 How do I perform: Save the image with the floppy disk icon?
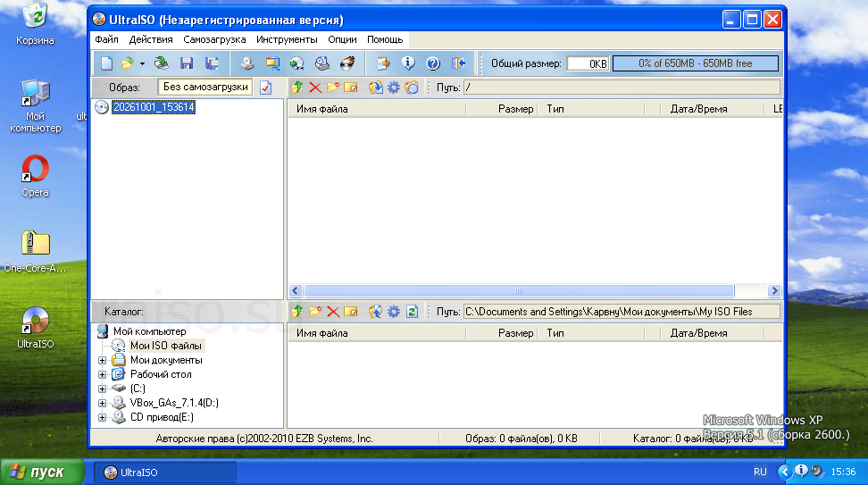187,63
